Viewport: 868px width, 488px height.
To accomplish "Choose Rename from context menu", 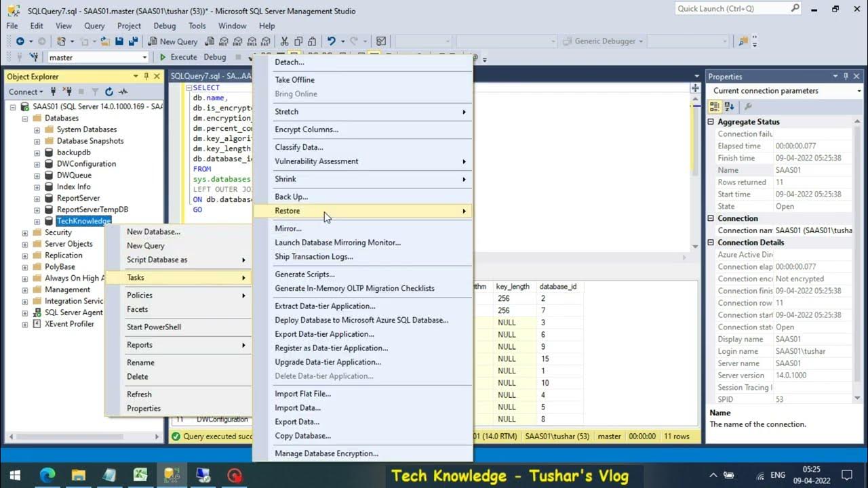I will 179,363.
